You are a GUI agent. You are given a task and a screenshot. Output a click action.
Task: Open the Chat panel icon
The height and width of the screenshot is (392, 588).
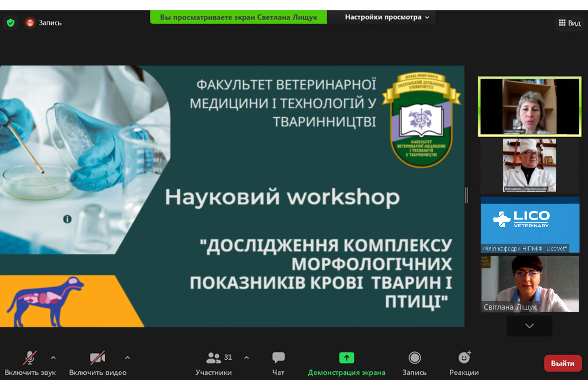[278, 358]
